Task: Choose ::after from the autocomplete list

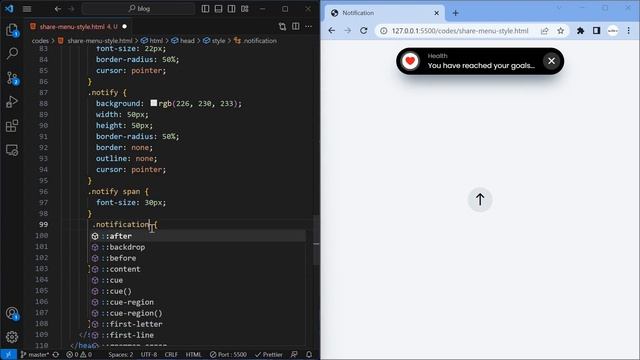Action: coord(198,236)
